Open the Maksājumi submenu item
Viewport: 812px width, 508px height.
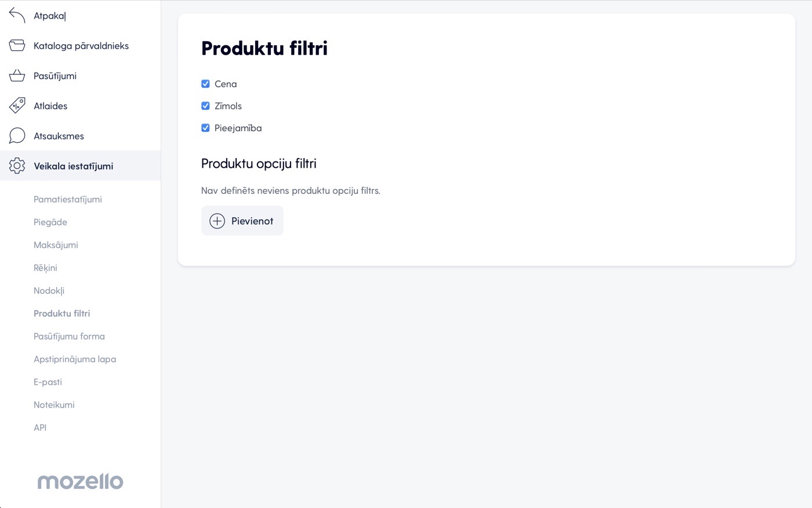[x=56, y=245]
